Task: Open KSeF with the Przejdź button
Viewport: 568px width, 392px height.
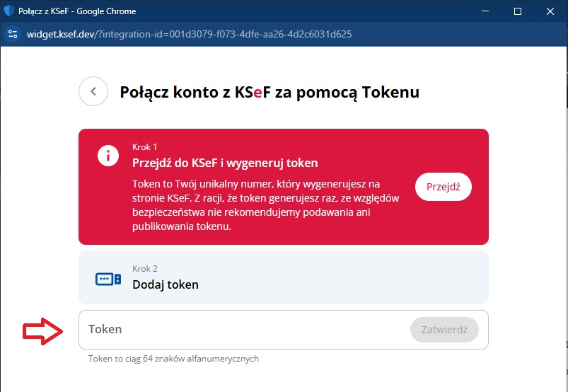Action: (x=443, y=187)
